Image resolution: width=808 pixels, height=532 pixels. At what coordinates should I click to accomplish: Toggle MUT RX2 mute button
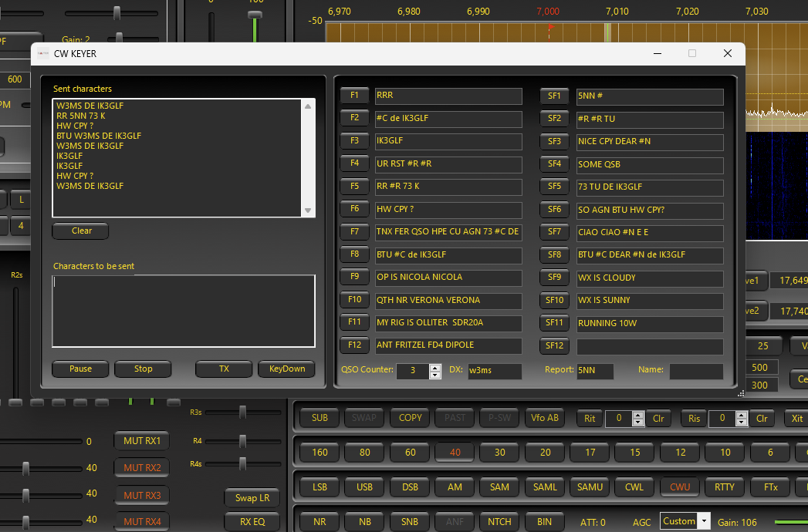point(142,467)
